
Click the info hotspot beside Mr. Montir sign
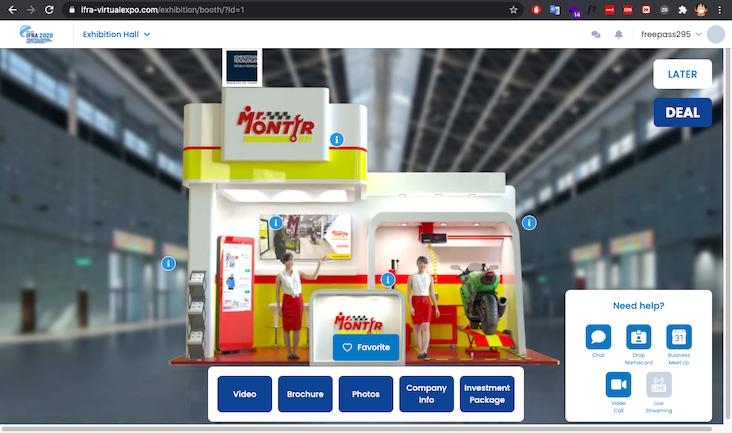coord(337,139)
